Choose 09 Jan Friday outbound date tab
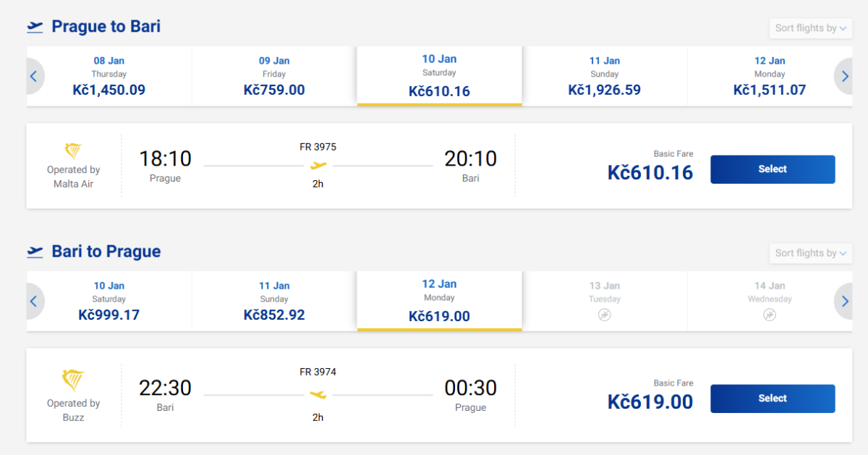Image resolution: width=868 pixels, height=455 pixels. click(274, 76)
